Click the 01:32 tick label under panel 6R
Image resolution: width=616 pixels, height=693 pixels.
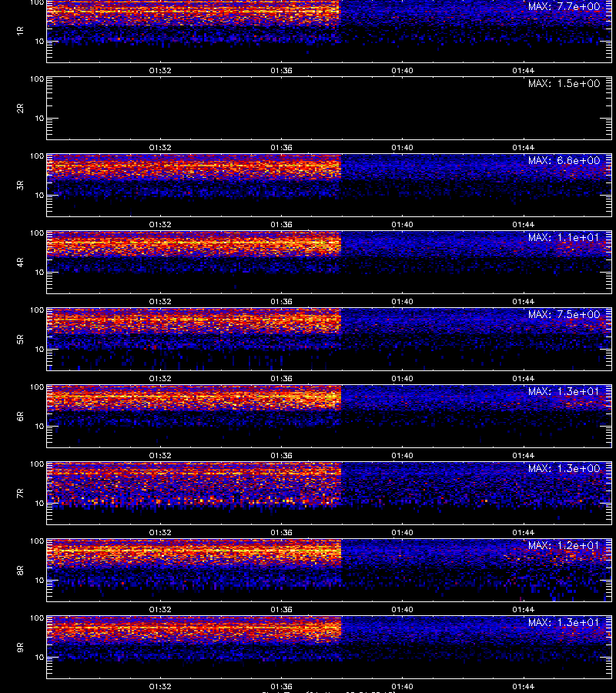(x=160, y=456)
